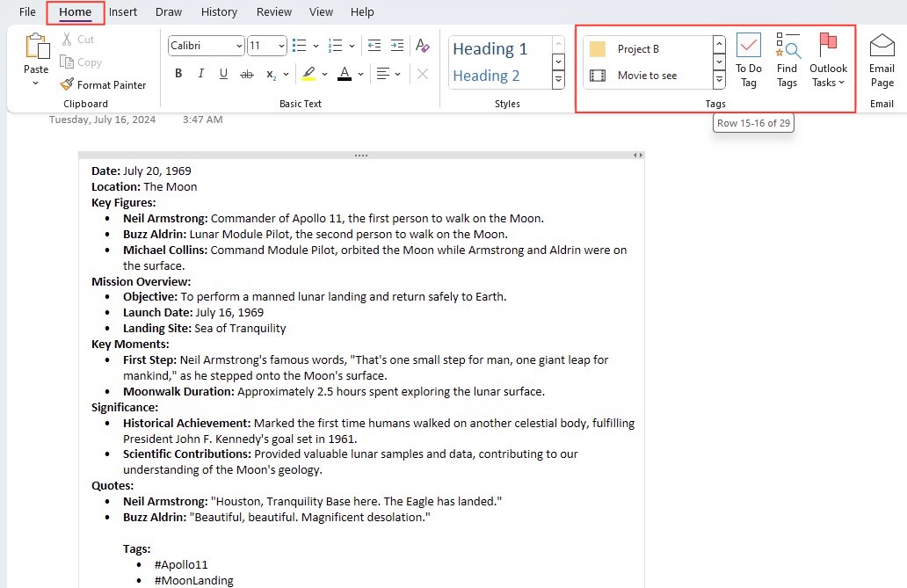Image resolution: width=907 pixels, height=588 pixels.
Task: Click the page date Tuesday, July 16, 2024
Action: click(x=102, y=120)
